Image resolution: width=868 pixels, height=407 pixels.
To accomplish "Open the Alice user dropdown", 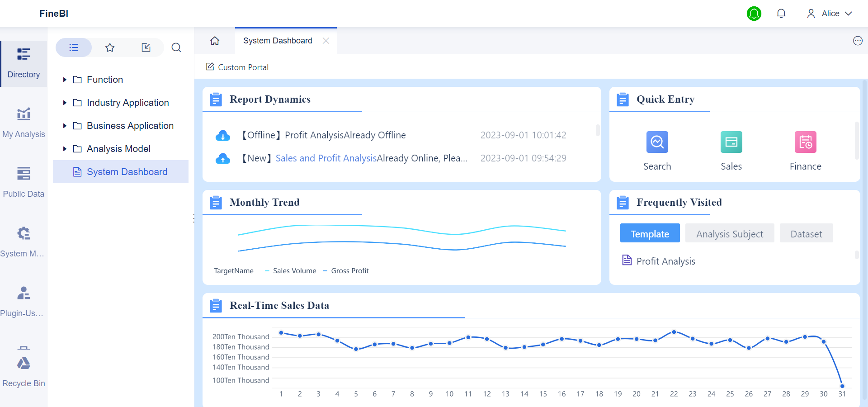I will 830,14.
